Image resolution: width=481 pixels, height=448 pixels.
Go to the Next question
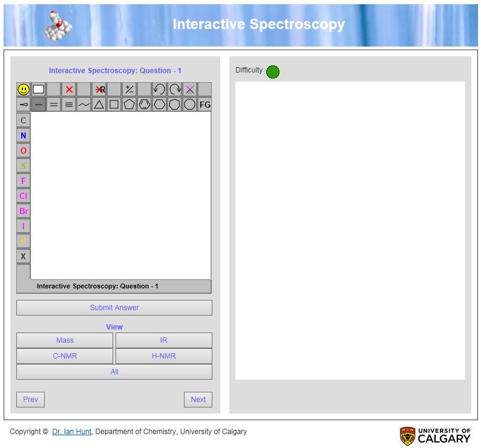[x=198, y=400]
